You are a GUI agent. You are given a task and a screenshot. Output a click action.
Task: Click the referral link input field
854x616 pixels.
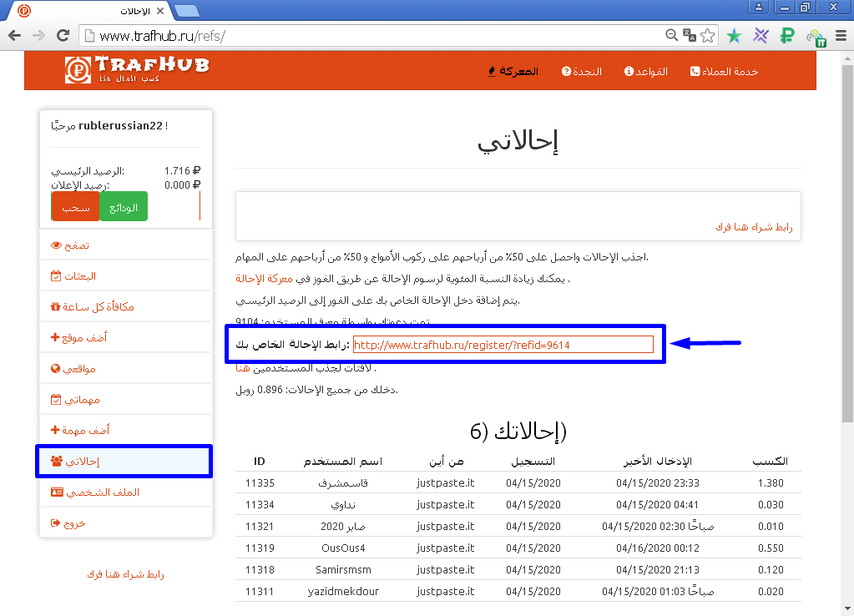(503, 345)
